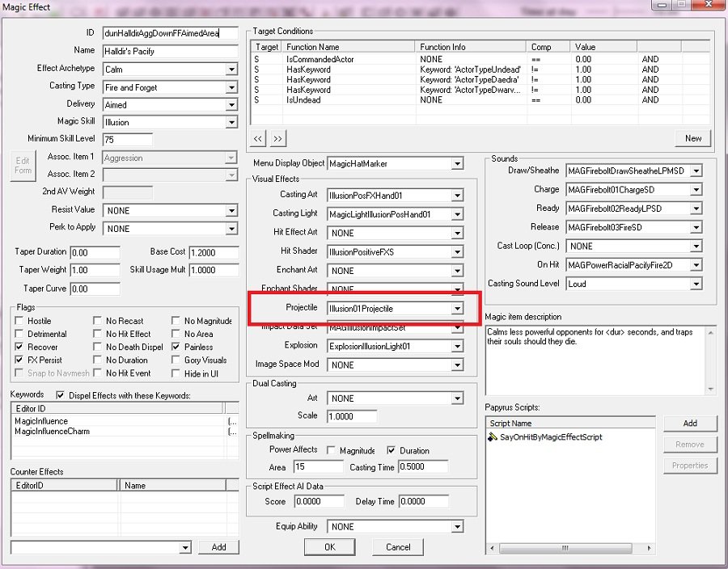Enable the No Recast flag

98,321
